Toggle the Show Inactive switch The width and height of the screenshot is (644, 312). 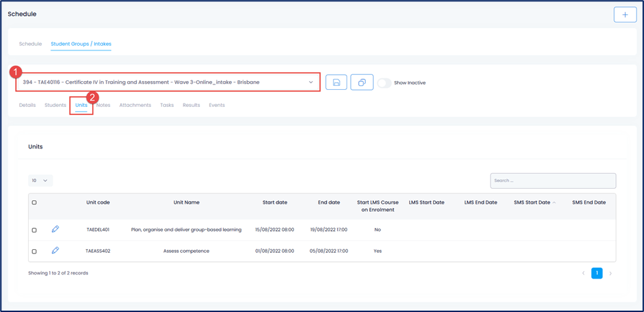coord(385,83)
